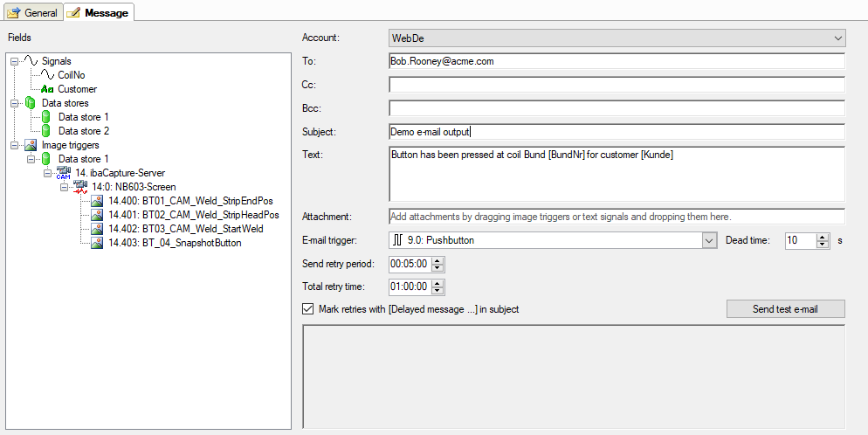Image resolution: width=868 pixels, height=435 pixels.
Task: Increase the Dead time spinner value
Action: 822,236
